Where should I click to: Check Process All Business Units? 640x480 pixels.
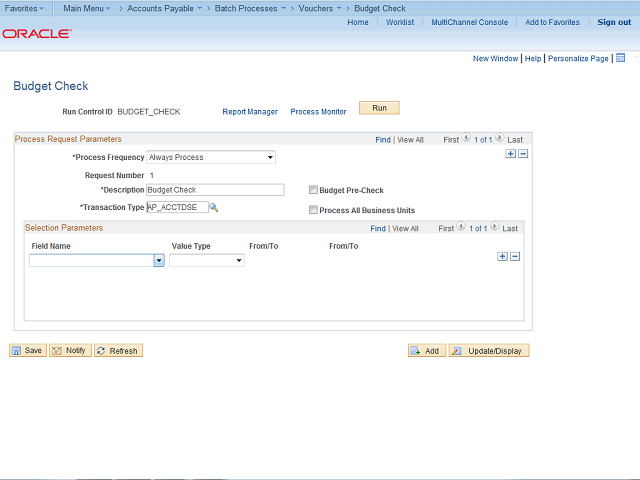pyautogui.click(x=313, y=210)
